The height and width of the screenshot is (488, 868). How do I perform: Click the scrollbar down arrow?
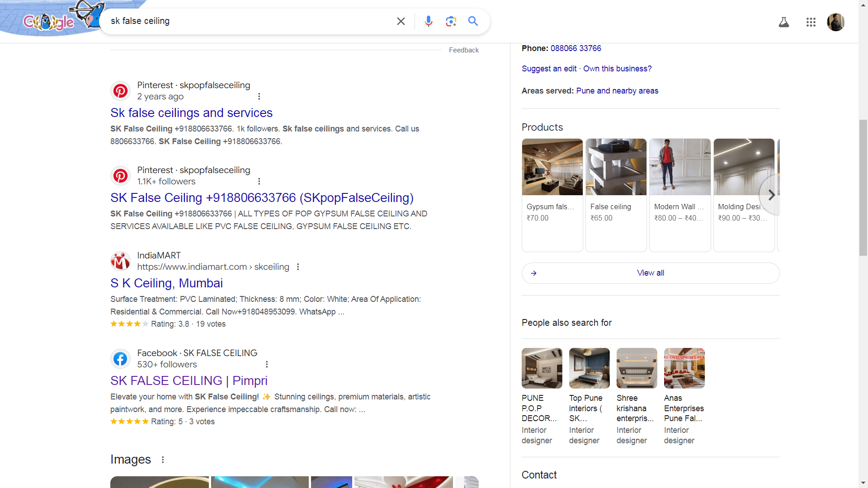point(863,483)
